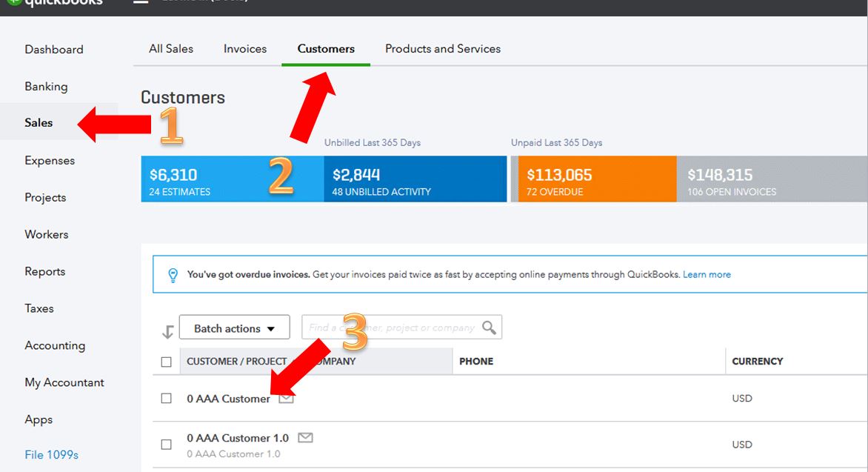
Task: Go to Dashboard in the sidebar
Action: tap(54, 50)
